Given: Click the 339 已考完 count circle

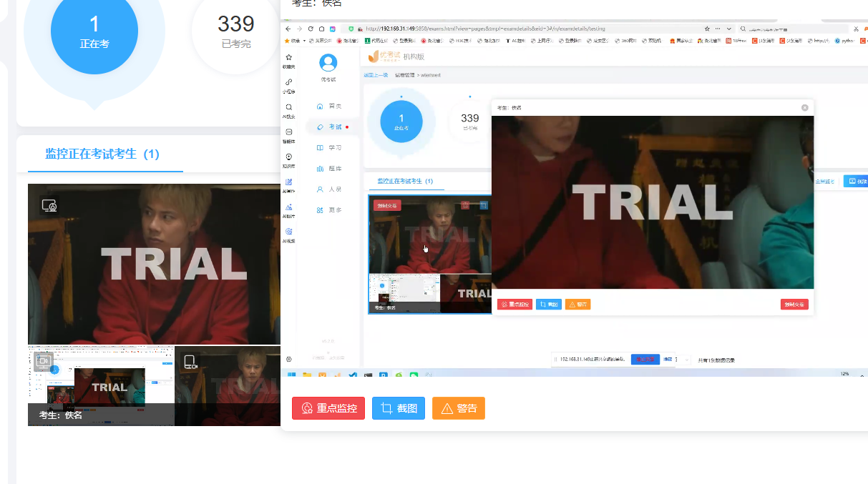Looking at the screenshot, I should pos(236,31).
